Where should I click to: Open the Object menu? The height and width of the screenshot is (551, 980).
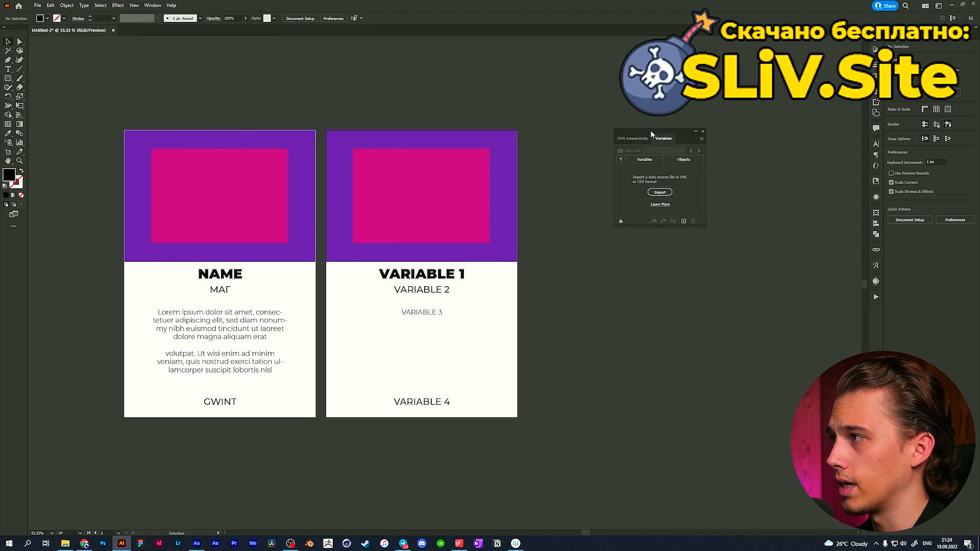point(67,6)
